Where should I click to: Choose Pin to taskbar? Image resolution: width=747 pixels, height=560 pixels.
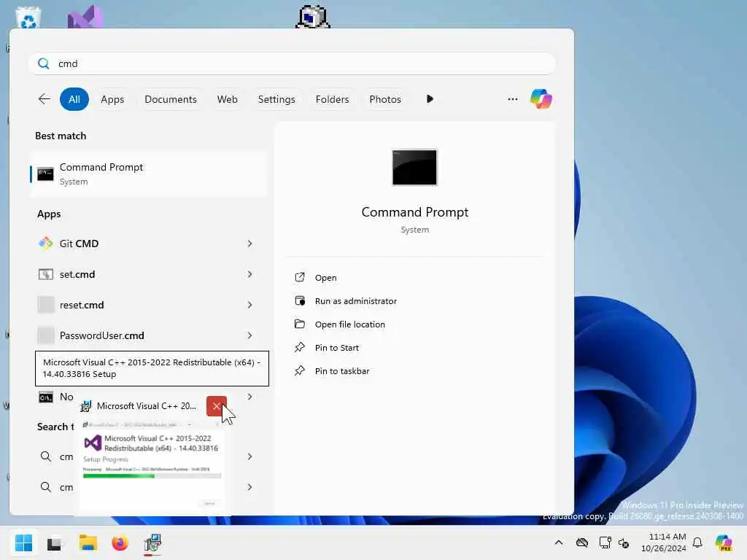342,371
